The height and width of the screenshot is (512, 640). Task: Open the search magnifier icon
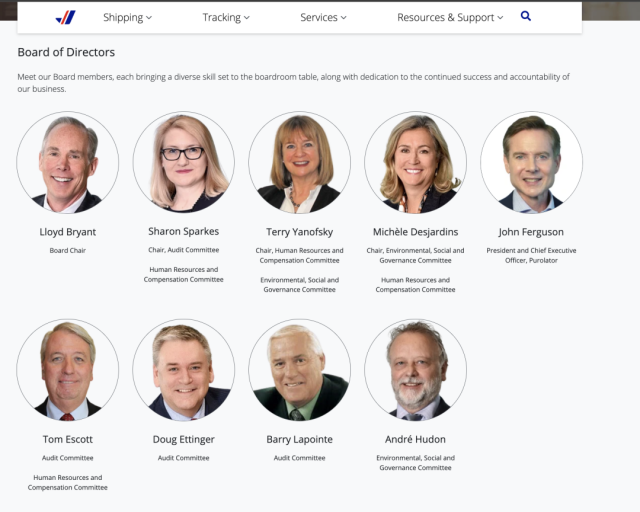click(x=526, y=17)
